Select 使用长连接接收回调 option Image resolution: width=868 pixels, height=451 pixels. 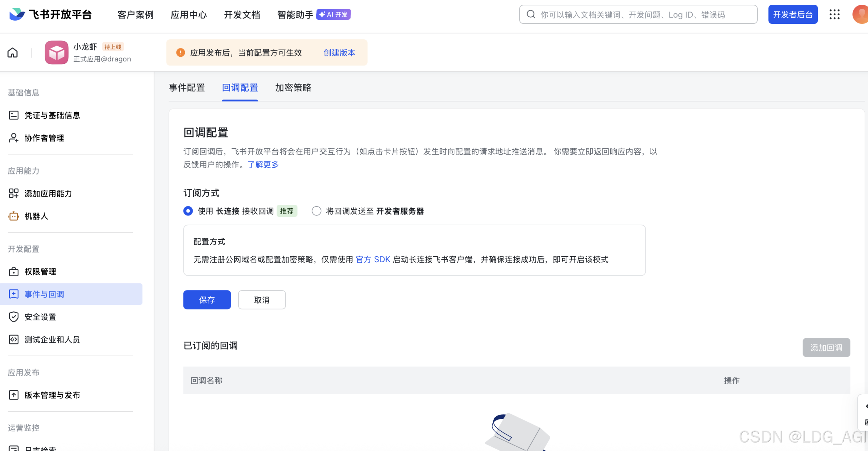click(188, 211)
